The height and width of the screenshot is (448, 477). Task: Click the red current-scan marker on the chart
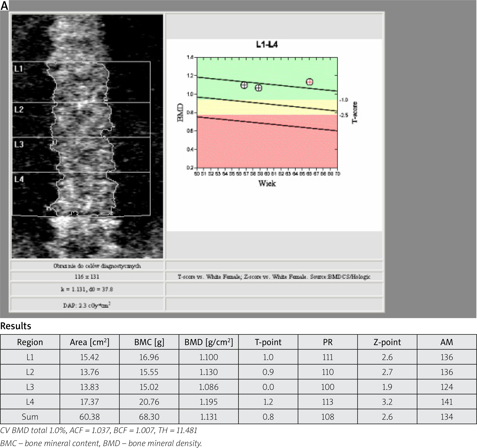click(310, 82)
